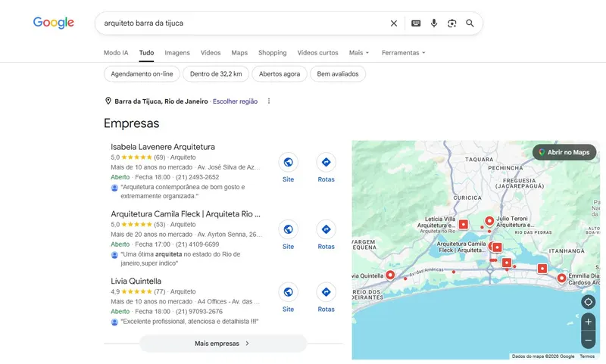Expand the Mais search categories dropdown
The width and height of the screenshot is (606, 364).
coord(359,53)
